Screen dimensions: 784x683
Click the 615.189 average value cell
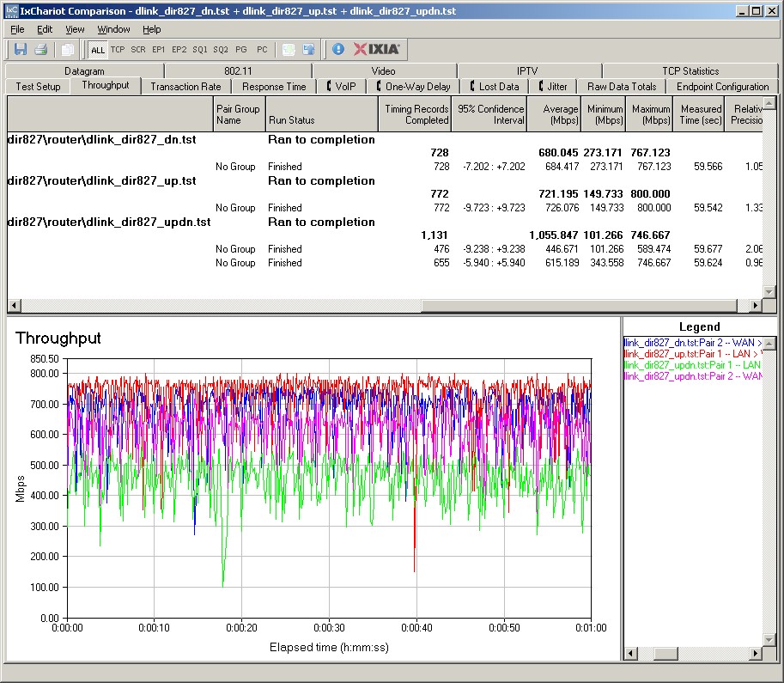pos(562,263)
